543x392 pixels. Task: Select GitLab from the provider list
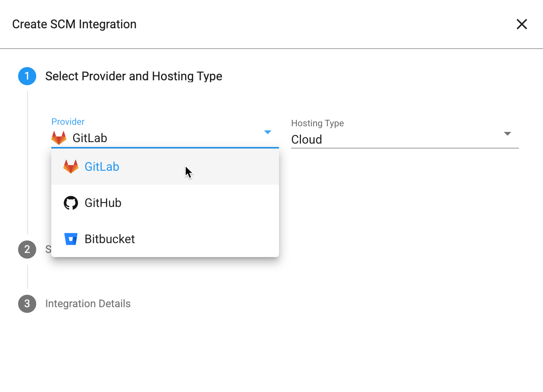[165, 167]
